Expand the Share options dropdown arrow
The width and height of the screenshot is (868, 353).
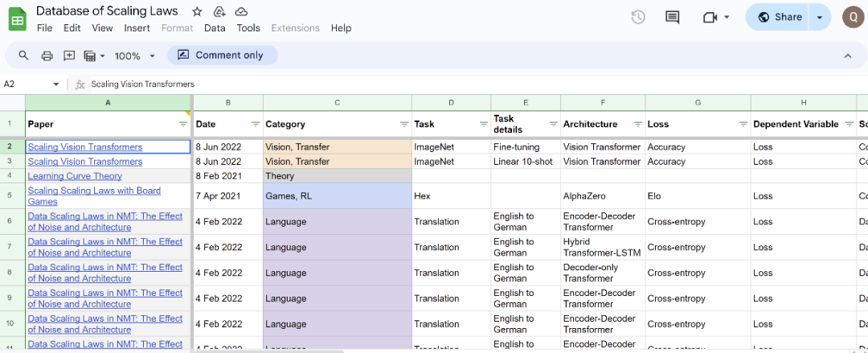click(x=820, y=17)
